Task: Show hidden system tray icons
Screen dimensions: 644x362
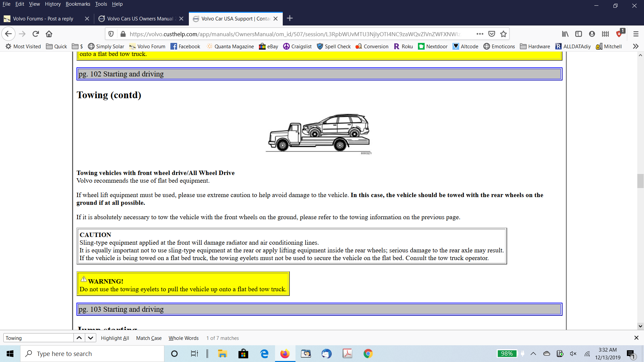Action: pyautogui.click(x=533, y=354)
